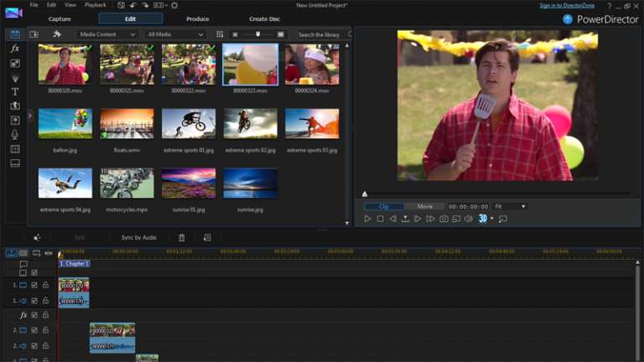644x362 pixels.
Task: Open the Effects Room fx icon
Action: coord(15,49)
